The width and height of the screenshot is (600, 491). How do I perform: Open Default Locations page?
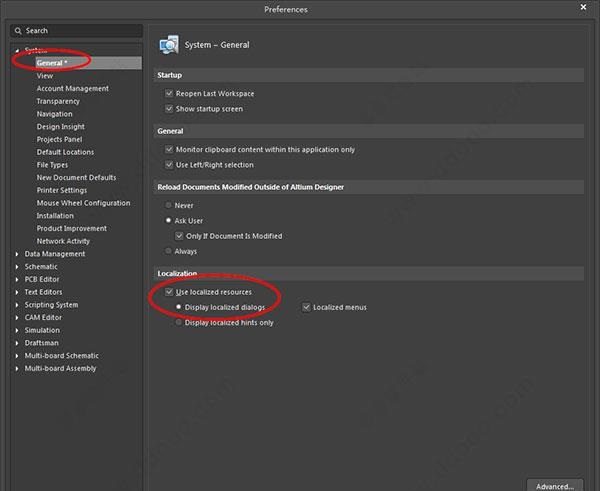point(65,152)
